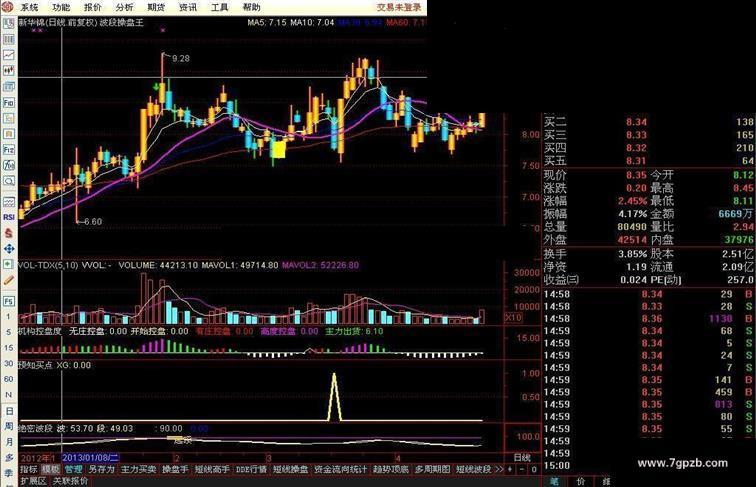This screenshot has width=756, height=487.
Task: Click the 9.28 high price marker
Action: [x=180, y=58]
